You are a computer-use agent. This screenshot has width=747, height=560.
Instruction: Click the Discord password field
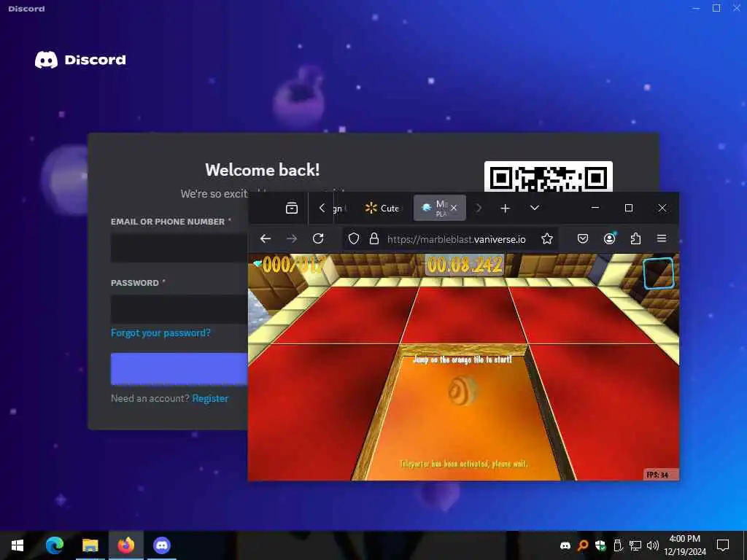coord(179,309)
